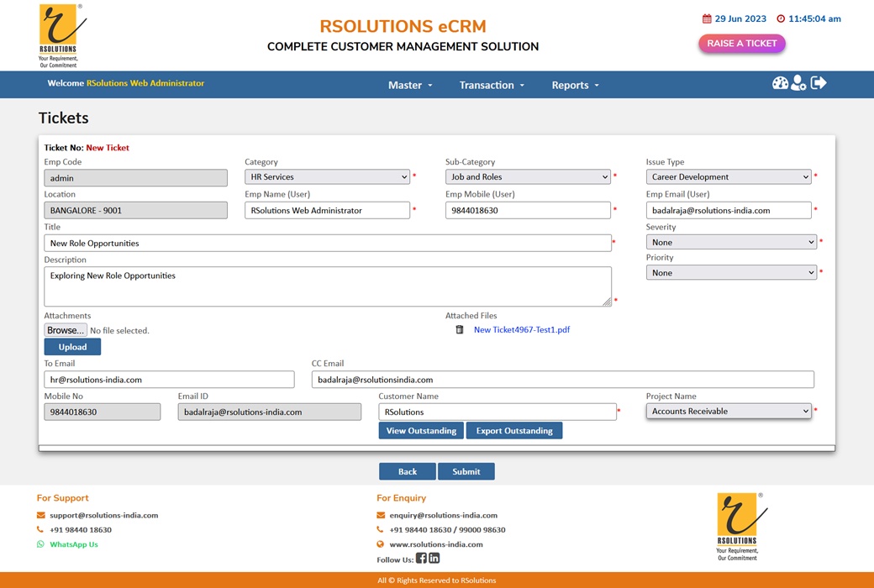Open the New Ticket4967-Test1.pdf link
Screen dimensions: 874x588
522,330
